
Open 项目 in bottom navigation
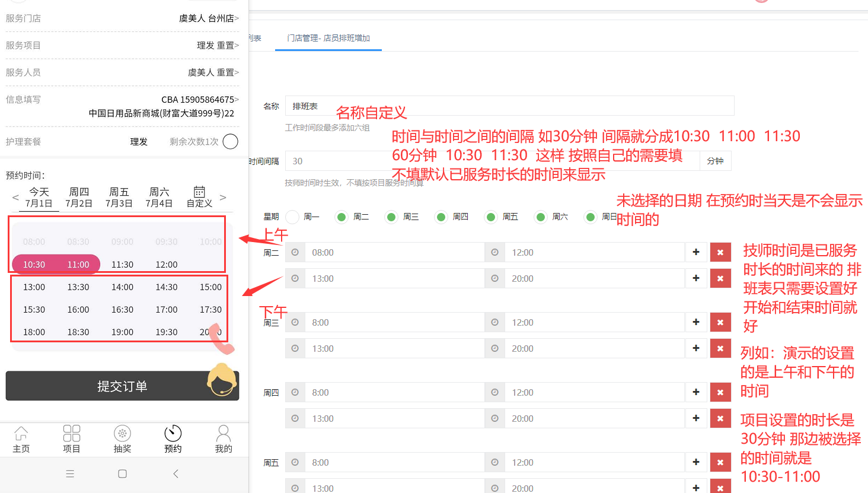click(x=72, y=440)
